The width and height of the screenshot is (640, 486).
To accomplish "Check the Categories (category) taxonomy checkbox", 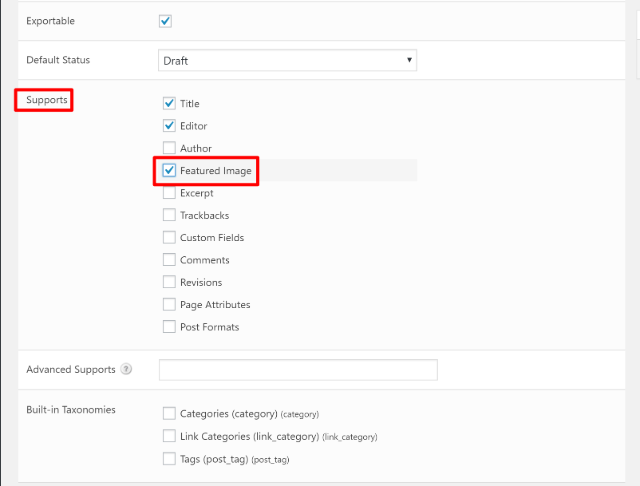I will 169,413.
